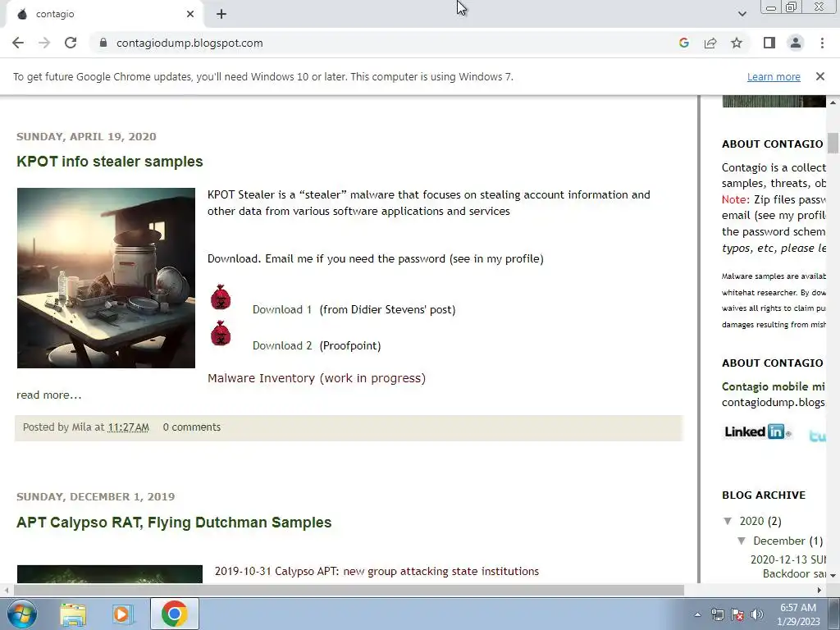
Task: Toggle the Chrome side panel
Action: tap(769, 43)
